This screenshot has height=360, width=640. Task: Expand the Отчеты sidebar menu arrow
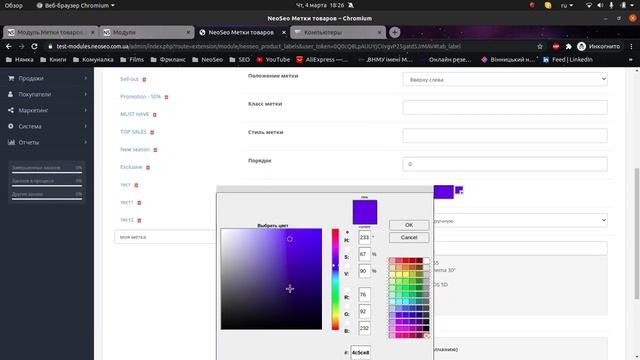coord(85,142)
